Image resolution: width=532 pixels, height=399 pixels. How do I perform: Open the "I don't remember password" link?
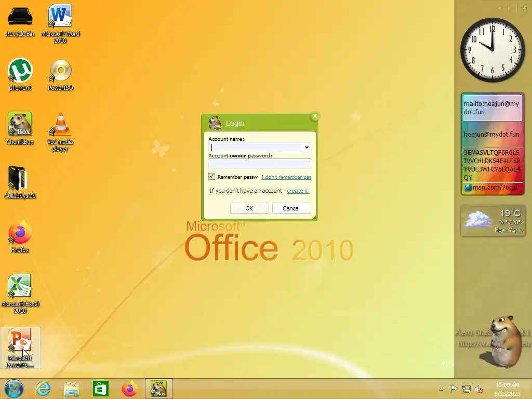click(286, 177)
